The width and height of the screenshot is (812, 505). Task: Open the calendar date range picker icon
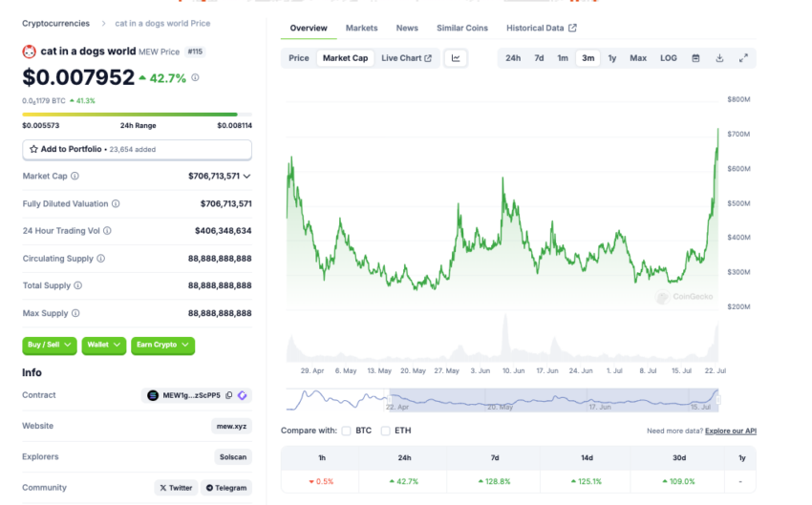[695, 58]
